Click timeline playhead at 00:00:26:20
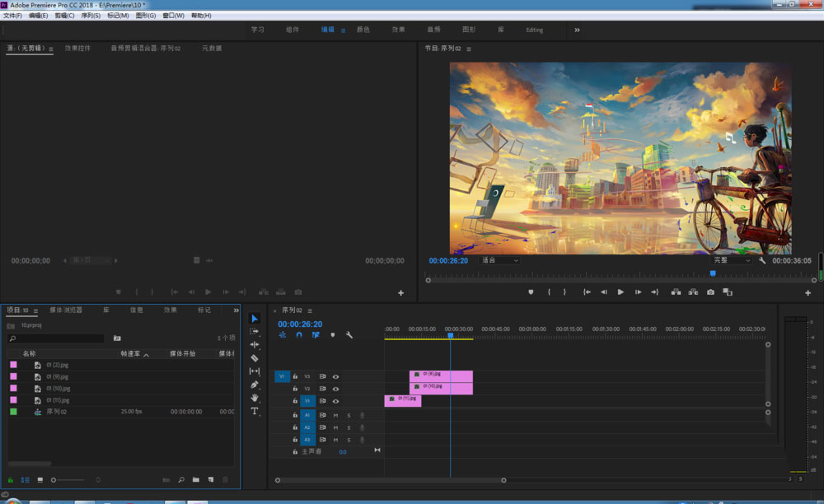The width and height of the screenshot is (824, 504). tap(451, 335)
